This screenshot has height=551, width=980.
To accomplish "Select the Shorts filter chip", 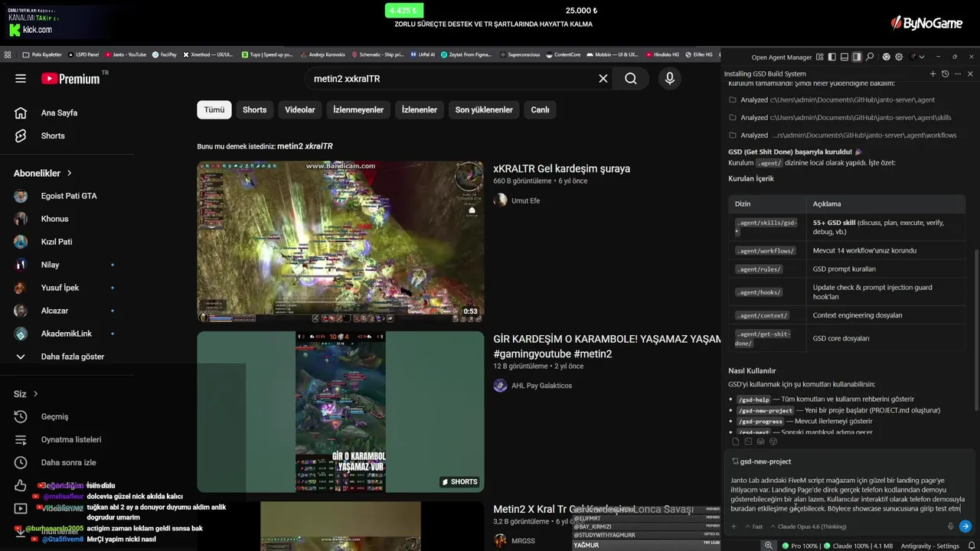I will 255,109.
